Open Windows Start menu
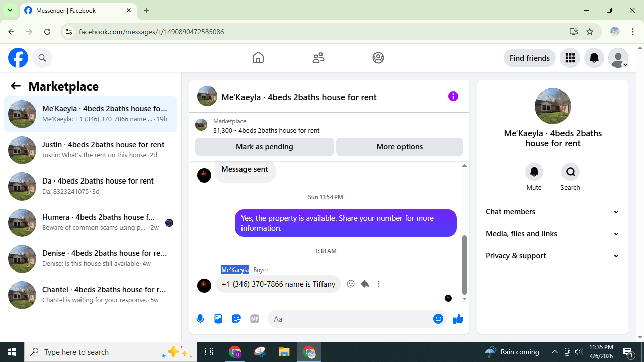This screenshot has width=644, height=362. point(12,352)
